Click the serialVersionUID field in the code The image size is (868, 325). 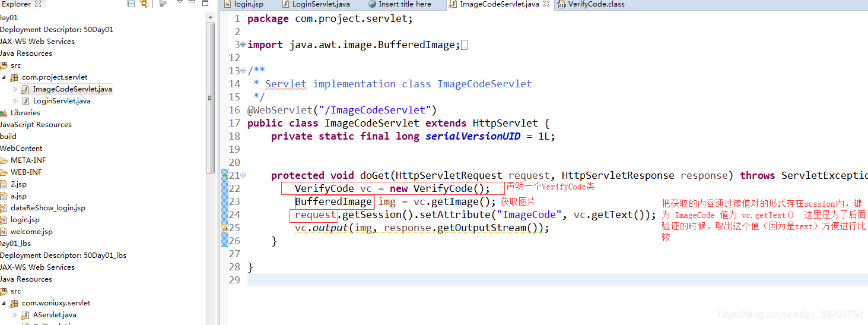click(473, 136)
